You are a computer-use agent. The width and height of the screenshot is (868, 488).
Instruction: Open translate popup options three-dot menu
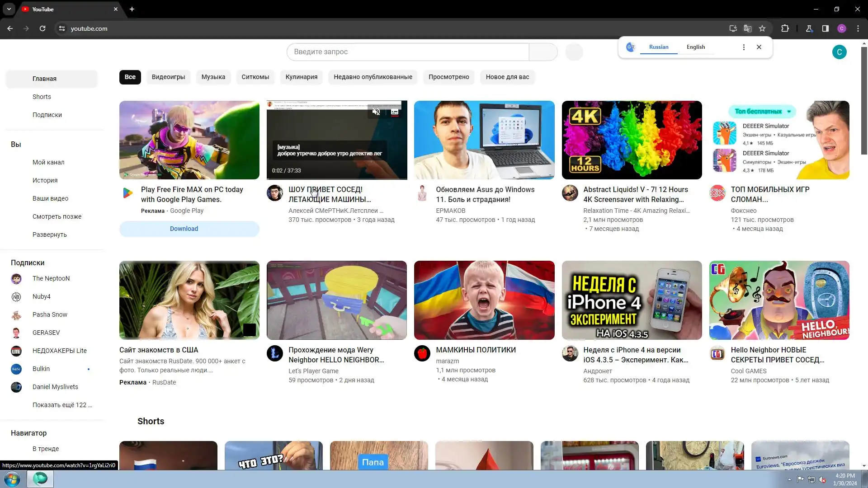point(744,47)
